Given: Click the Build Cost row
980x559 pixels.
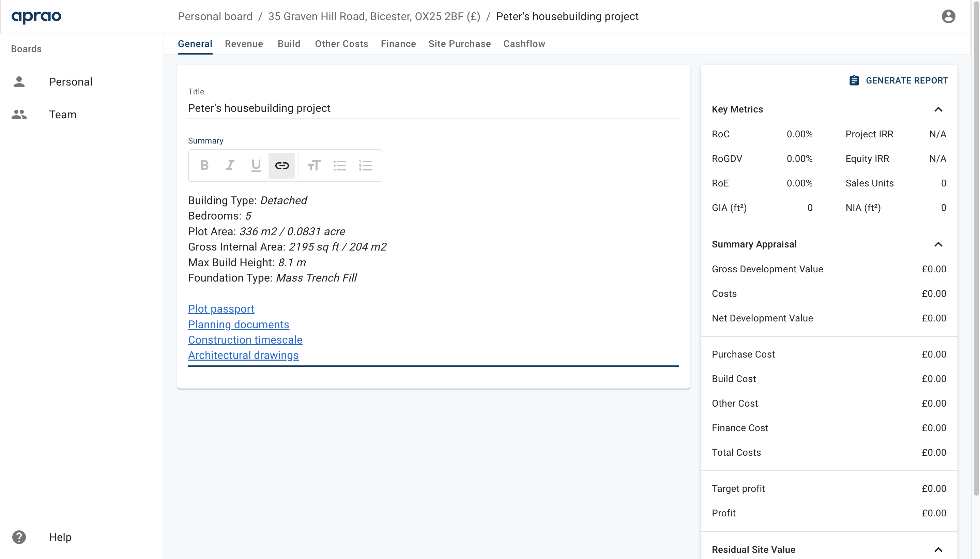Looking at the screenshot, I should [x=829, y=379].
